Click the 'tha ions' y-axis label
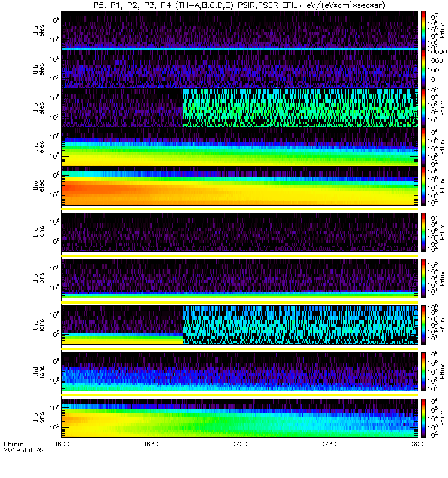Viewport: 448px width, 478px height. (38, 232)
